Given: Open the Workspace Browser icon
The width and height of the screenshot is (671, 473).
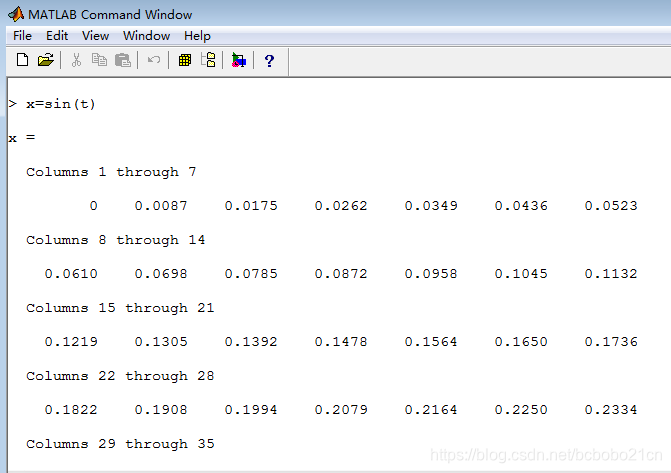Looking at the screenshot, I should tap(185, 60).
